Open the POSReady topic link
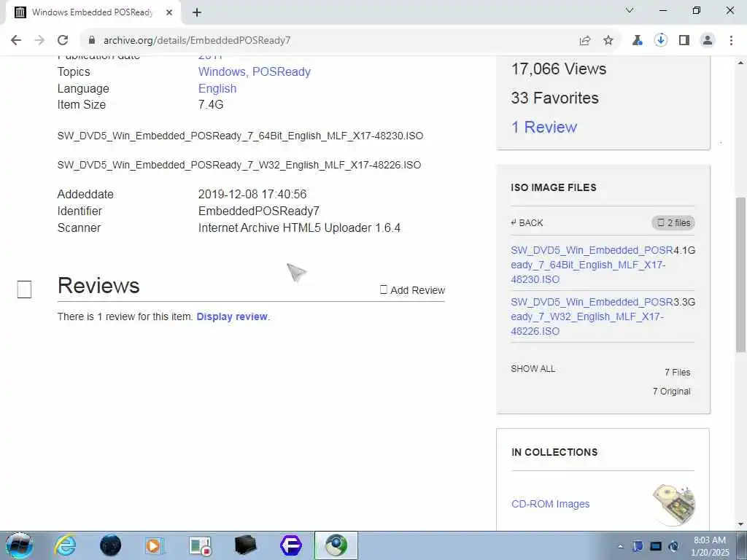 pyautogui.click(x=281, y=72)
